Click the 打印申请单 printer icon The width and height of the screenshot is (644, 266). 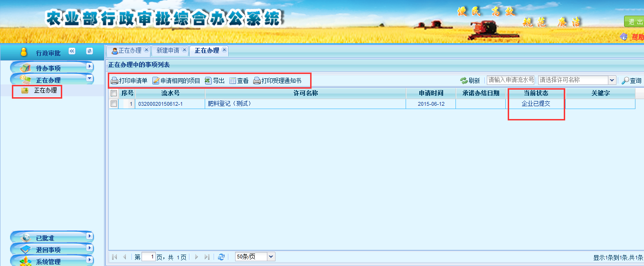(x=114, y=81)
